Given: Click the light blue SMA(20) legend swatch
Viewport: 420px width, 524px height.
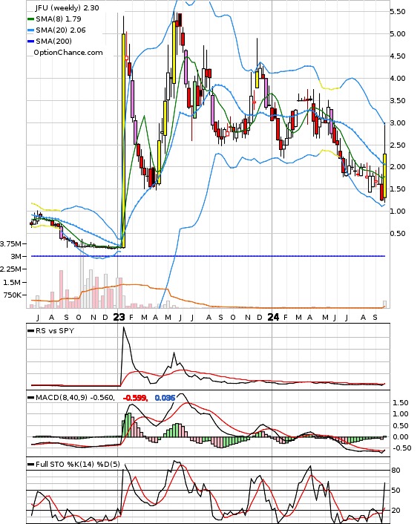Looking at the screenshot, I should point(30,30).
